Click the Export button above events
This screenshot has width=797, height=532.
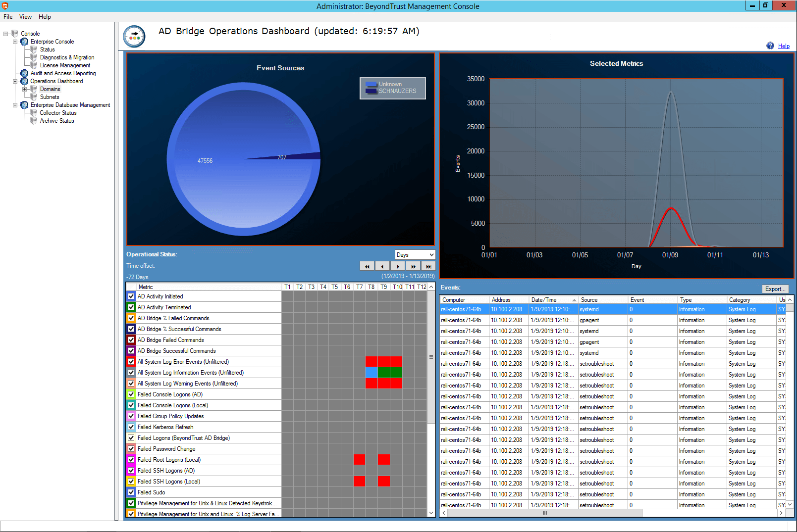click(775, 289)
